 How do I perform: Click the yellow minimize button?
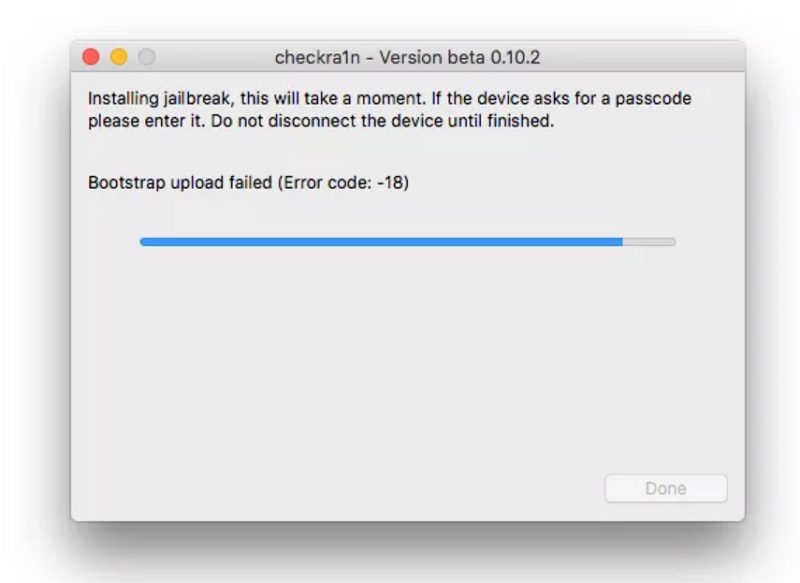(117, 58)
